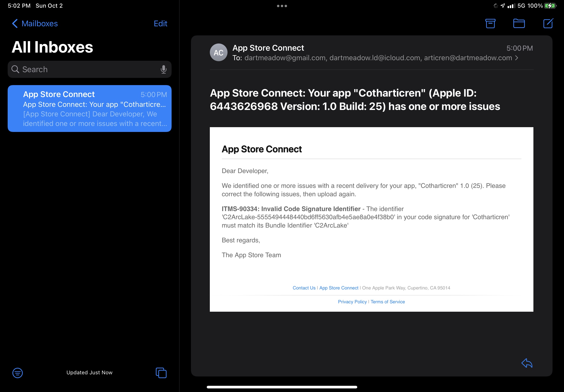The width and height of the screenshot is (564, 392).
Task: Tap the App Store Connect sender name
Action: coord(268,48)
